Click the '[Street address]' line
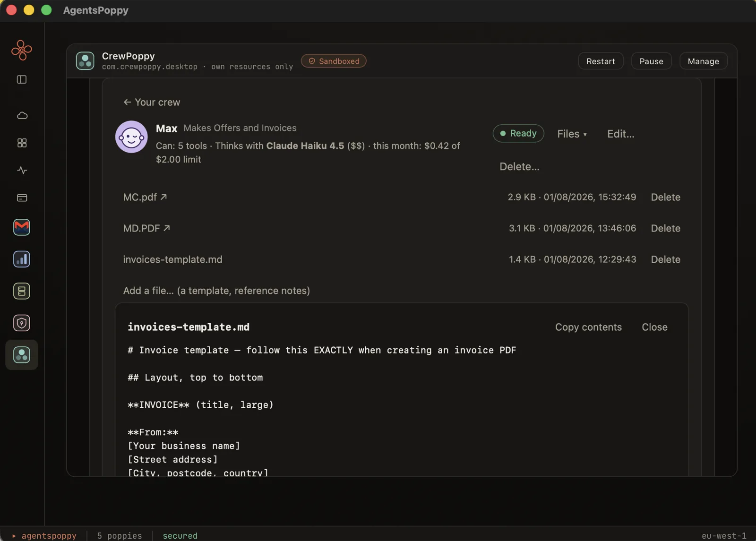The width and height of the screenshot is (756, 541). tap(172, 460)
